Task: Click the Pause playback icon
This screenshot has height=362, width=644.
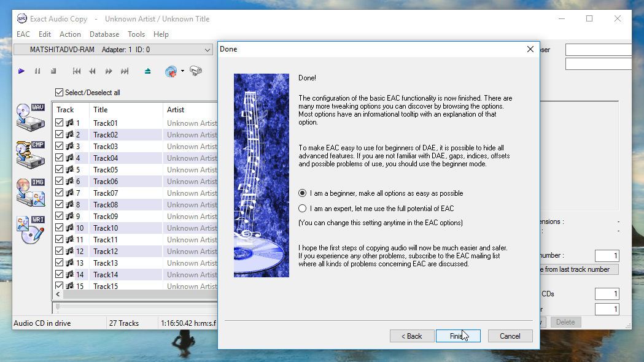Action: 37,71
